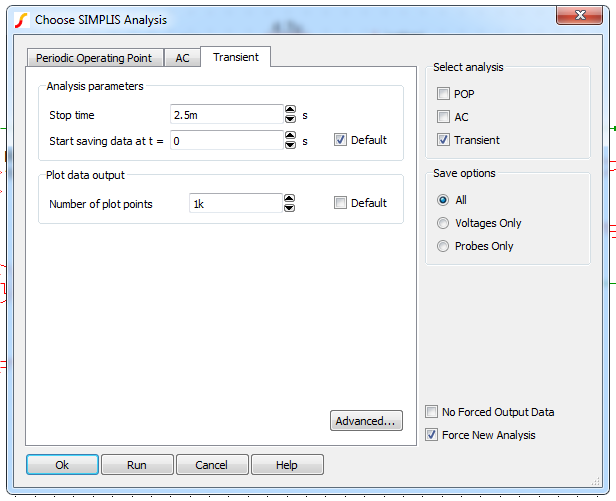Uncheck the Transient analysis checkbox
Viewport: 616px width, 501px height.
pos(443,140)
